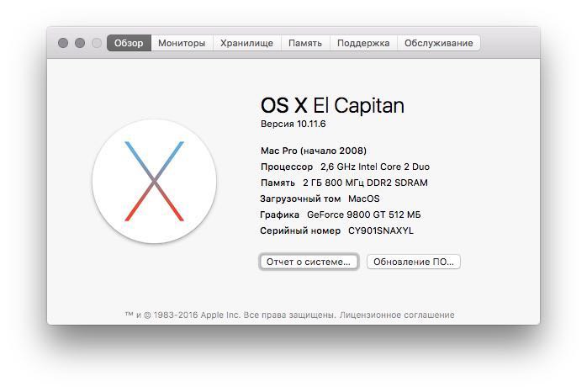587x392 pixels.
Task: Click the MacOS startup disk value
Action: pyautogui.click(x=364, y=199)
